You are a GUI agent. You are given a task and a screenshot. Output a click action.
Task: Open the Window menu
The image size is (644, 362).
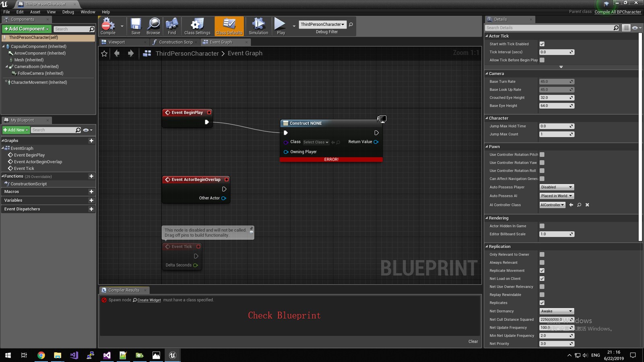88,12
